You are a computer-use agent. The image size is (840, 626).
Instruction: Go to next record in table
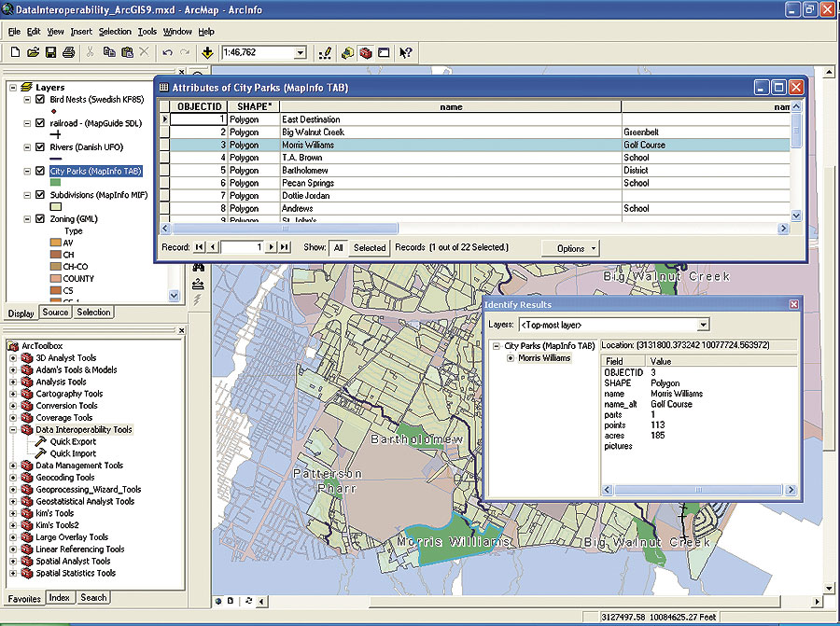point(273,247)
